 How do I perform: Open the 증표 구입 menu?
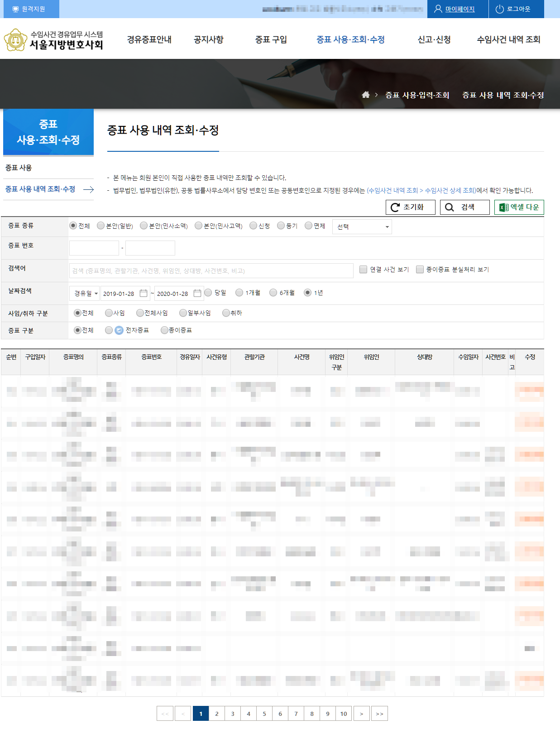click(x=271, y=39)
